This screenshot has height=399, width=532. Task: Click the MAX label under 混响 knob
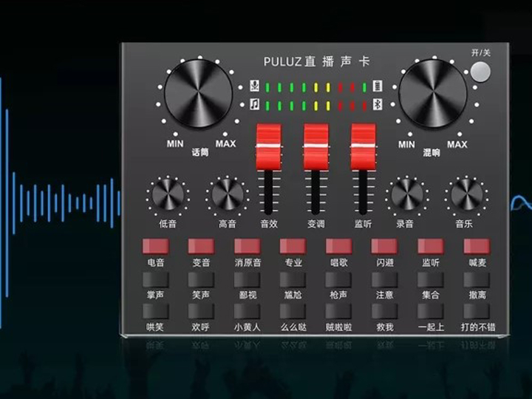click(x=457, y=145)
